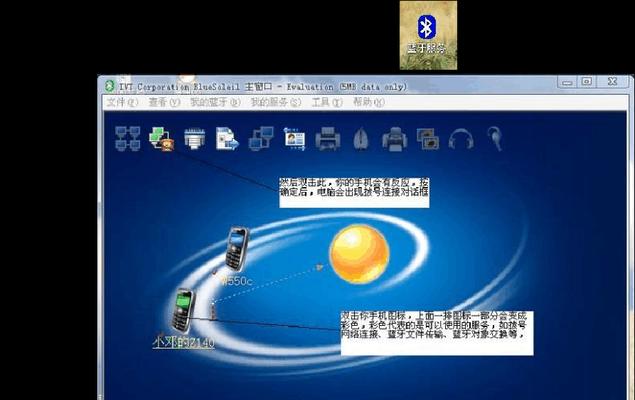Viewport: 635px width, 400px height.
Task: Open the Bluetooth Fax service icon
Action: (394, 139)
